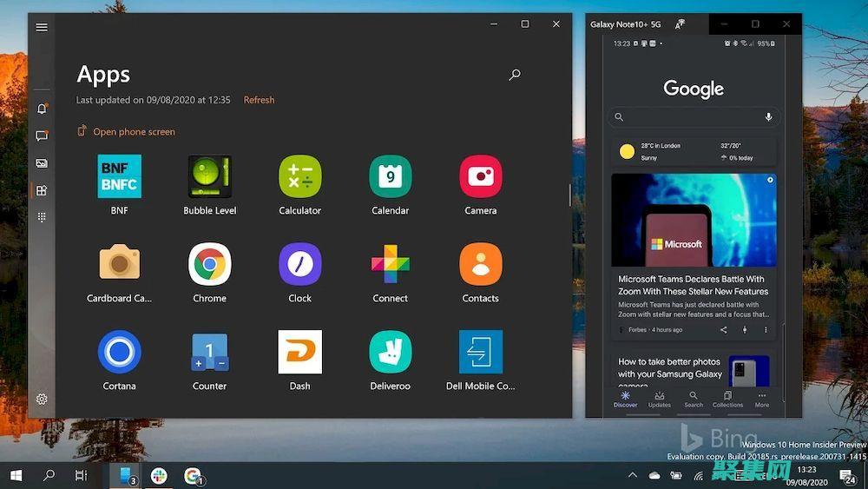Open Photos in the left sidebar

point(42,163)
